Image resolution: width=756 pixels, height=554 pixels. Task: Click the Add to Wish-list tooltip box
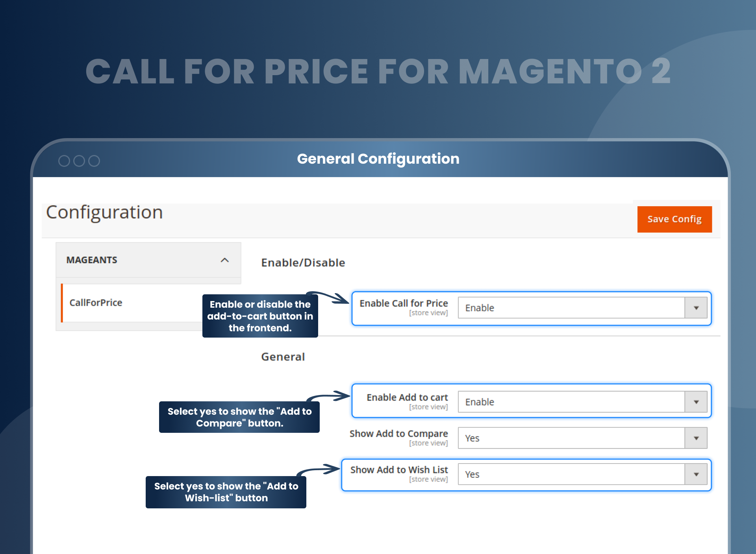coord(226,492)
